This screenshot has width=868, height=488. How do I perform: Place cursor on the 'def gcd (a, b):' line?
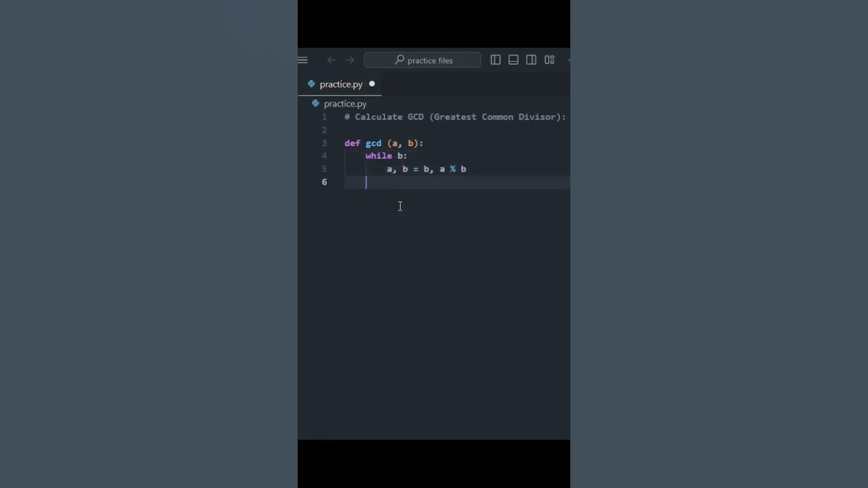384,143
